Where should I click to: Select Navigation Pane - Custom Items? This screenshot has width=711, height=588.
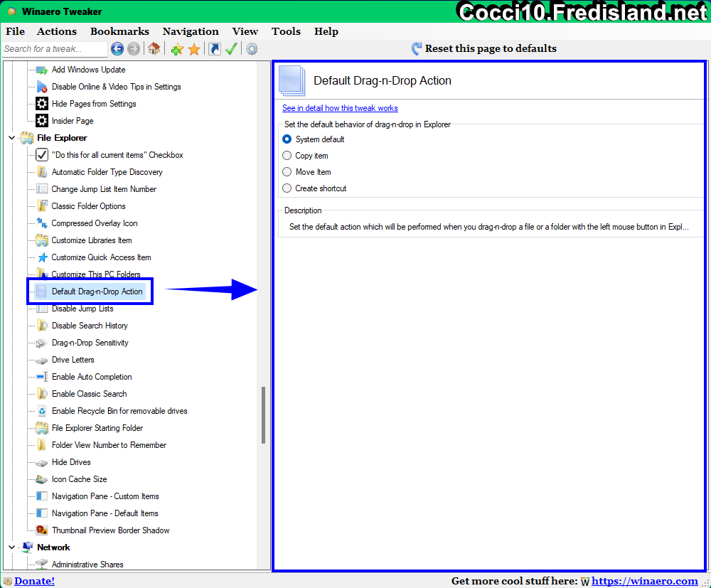coord(105,496)
